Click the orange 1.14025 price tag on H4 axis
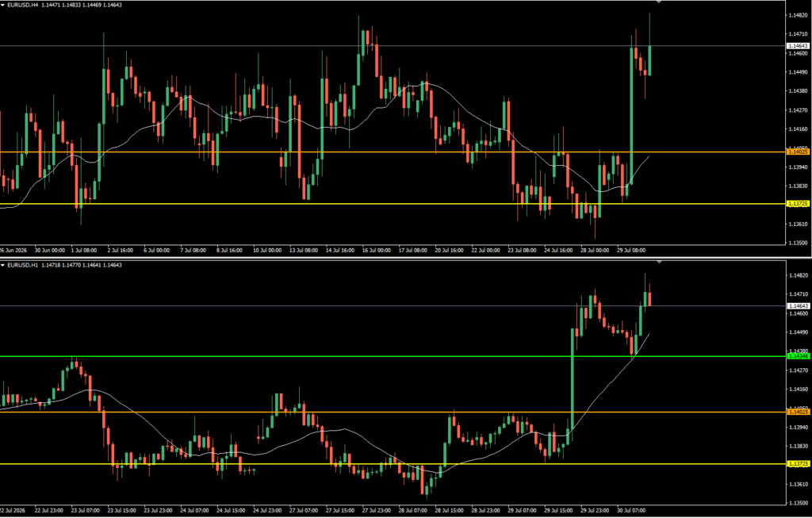 [x=798, y=152]
